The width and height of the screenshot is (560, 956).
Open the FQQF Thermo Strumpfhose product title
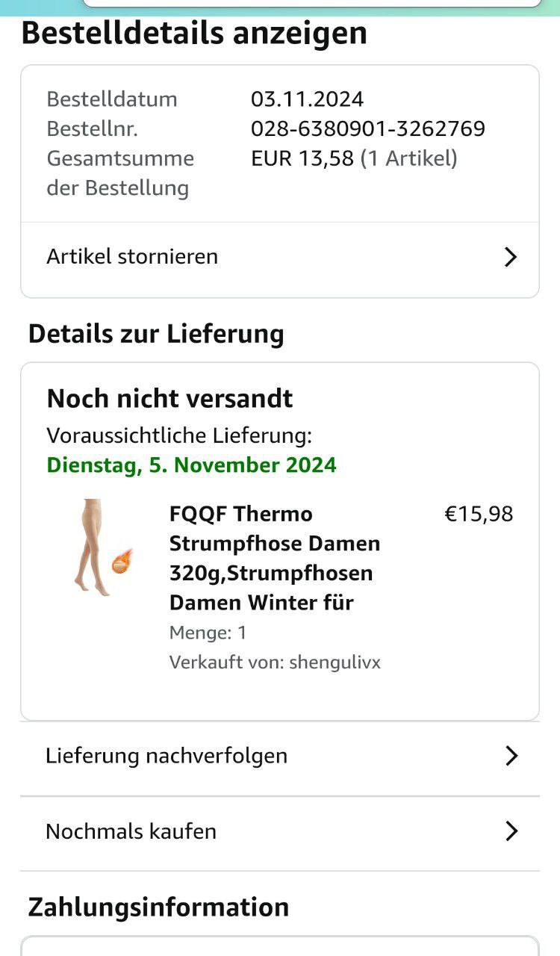(x=275, y=558)
